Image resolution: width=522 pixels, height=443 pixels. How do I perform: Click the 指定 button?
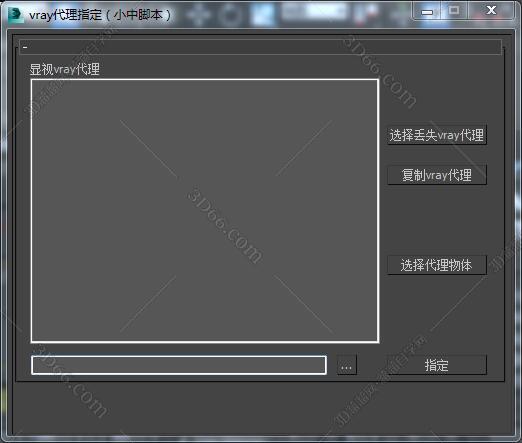tap(437, 365)
